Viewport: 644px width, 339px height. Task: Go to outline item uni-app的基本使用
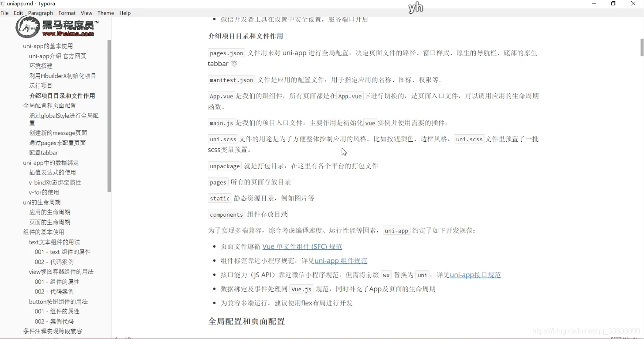pyautogui.click(x=48, y=46)
